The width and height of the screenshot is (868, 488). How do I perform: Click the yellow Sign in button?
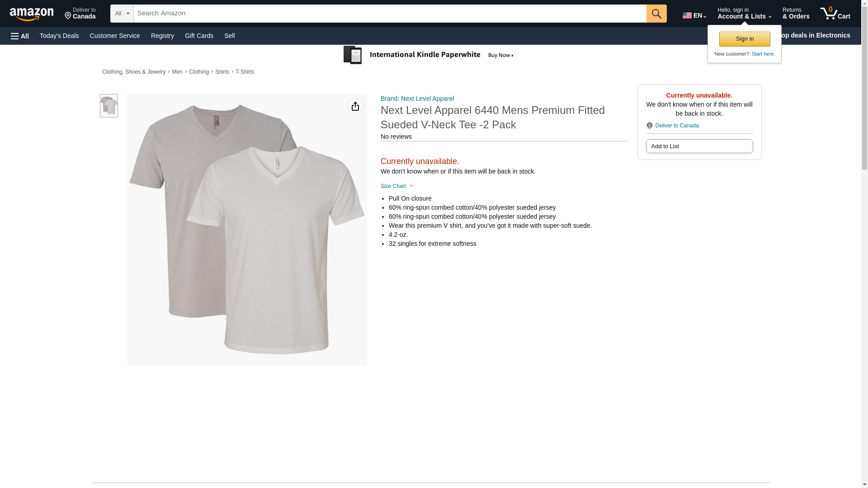point(744,39)
